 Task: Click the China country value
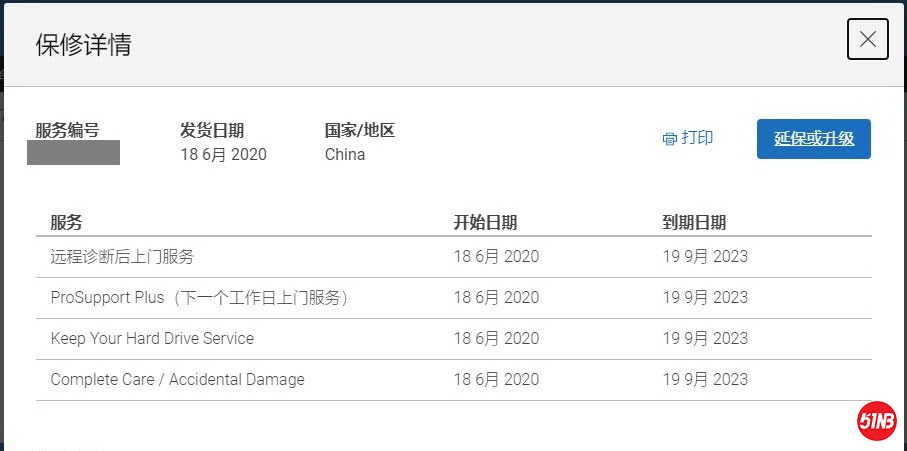point(345,154)
